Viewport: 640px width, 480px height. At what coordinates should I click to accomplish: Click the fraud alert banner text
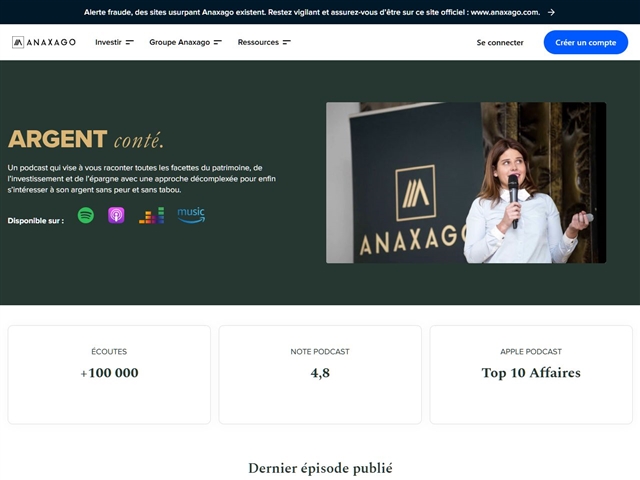pos(312,12)
